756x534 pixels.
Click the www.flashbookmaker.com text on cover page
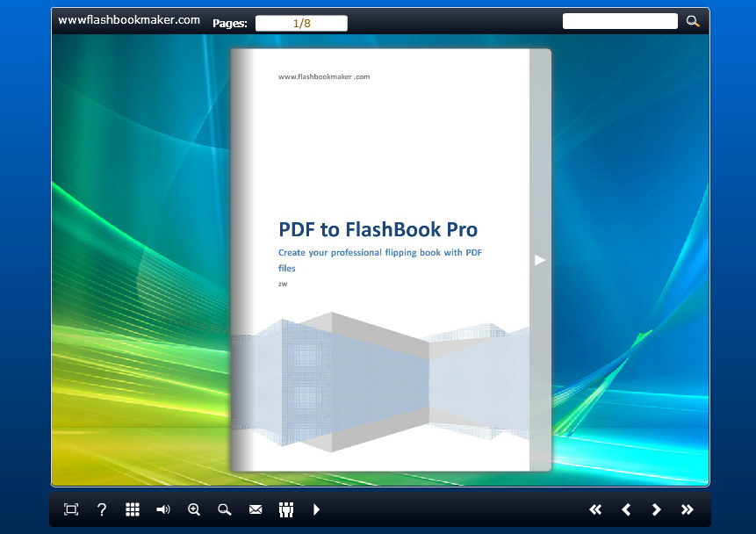(324, 76)
